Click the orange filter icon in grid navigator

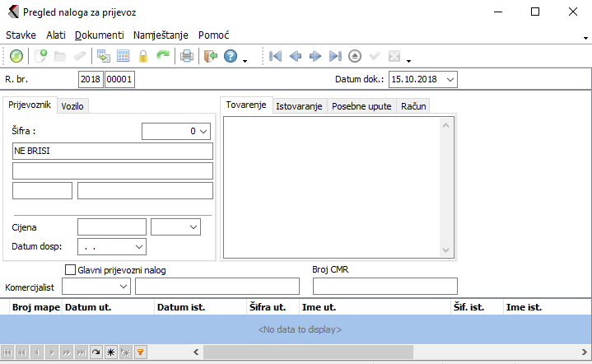141,352
